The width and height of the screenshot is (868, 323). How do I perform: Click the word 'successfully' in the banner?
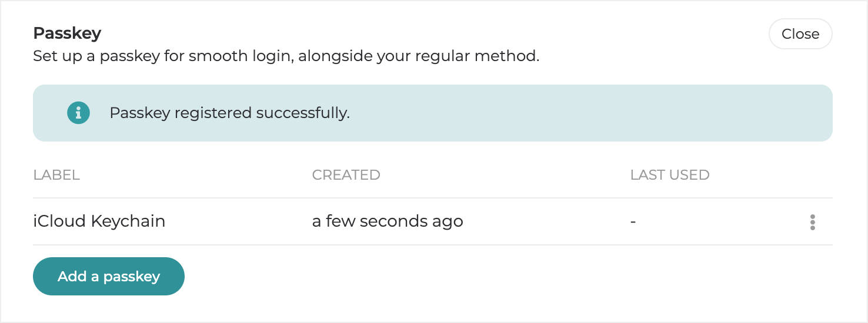click(x=302, y=113)
